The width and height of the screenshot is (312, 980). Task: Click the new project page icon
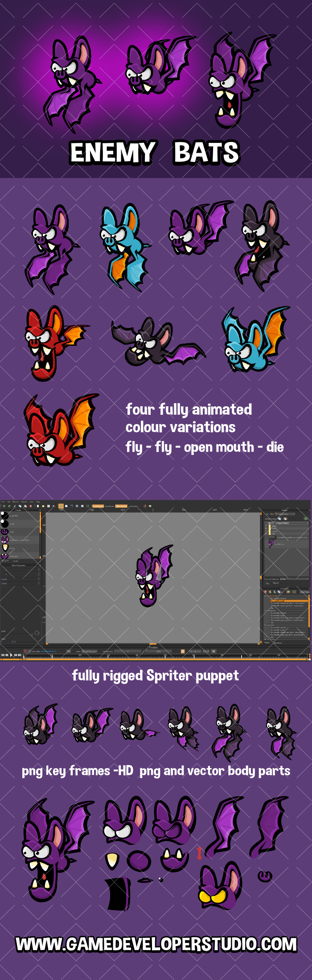tap(38, 506)
